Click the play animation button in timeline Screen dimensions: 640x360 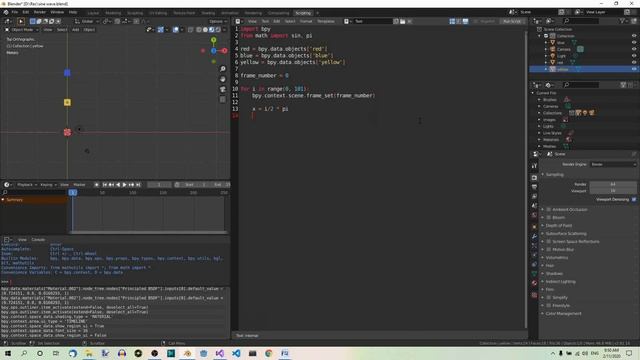[124, 185]
